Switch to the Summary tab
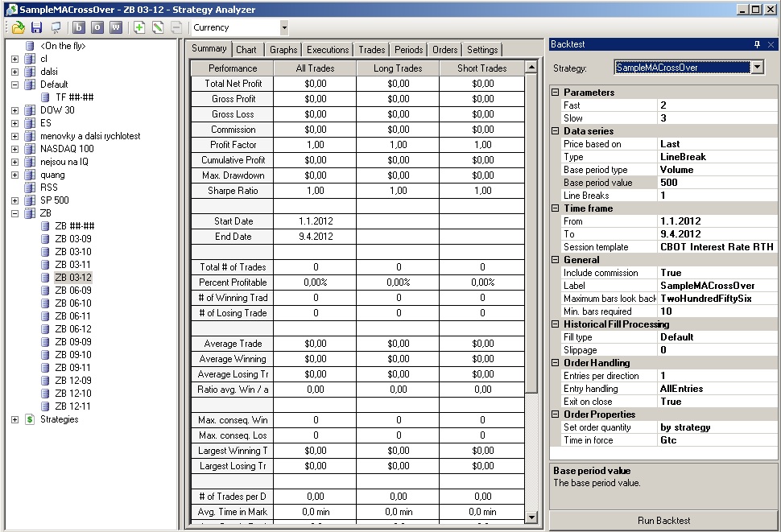Viewport: 781px width, 532px height. (x=209, y=48)
